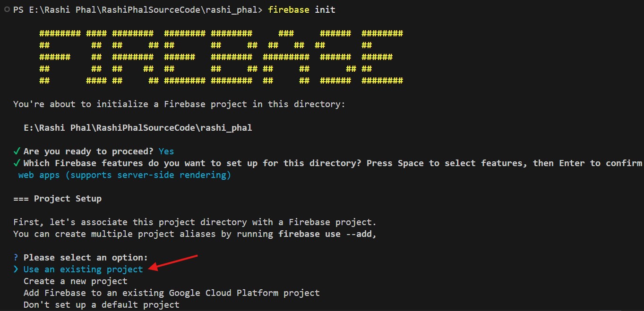
Task: Click the 'firebase init' command text
Action: pos(301,10)
